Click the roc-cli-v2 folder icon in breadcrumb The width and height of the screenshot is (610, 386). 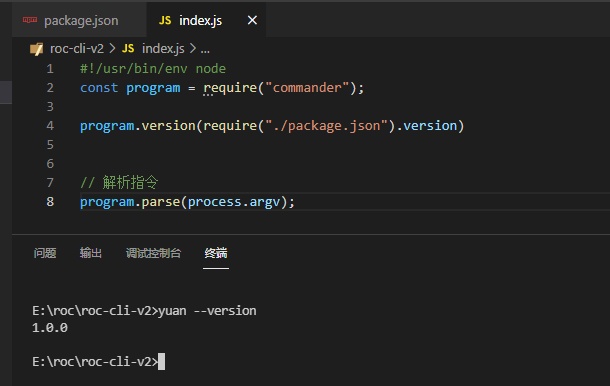pos(37,49)
